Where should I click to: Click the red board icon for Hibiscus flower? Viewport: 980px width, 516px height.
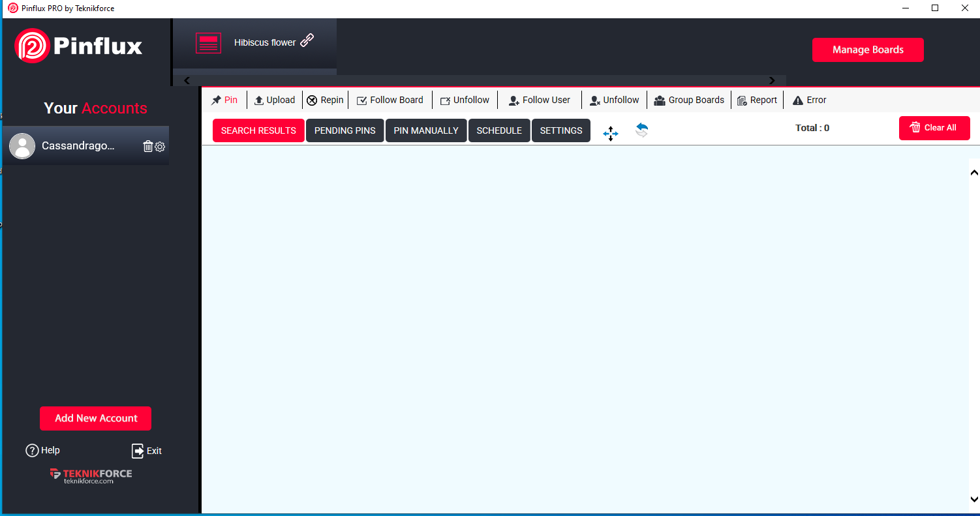(209, 43)
